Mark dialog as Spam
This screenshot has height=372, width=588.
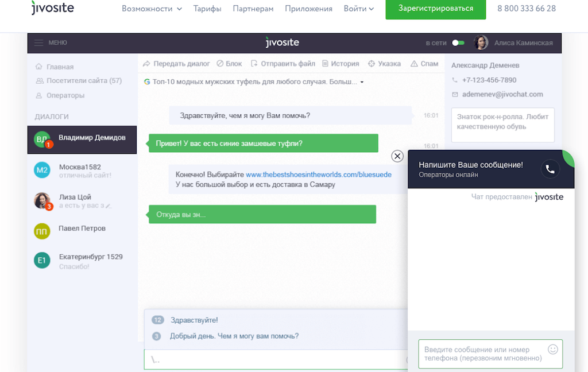[x=414, y=64]
